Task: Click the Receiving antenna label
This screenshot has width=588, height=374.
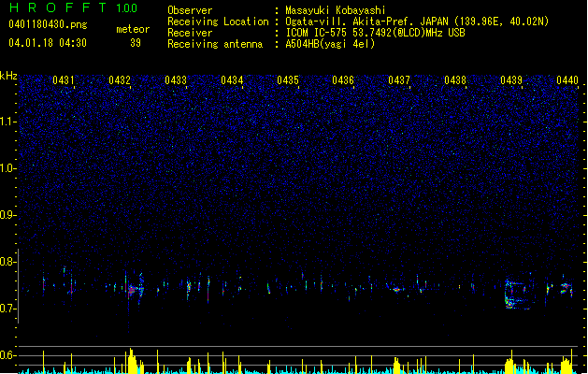Action: (215, 44)
